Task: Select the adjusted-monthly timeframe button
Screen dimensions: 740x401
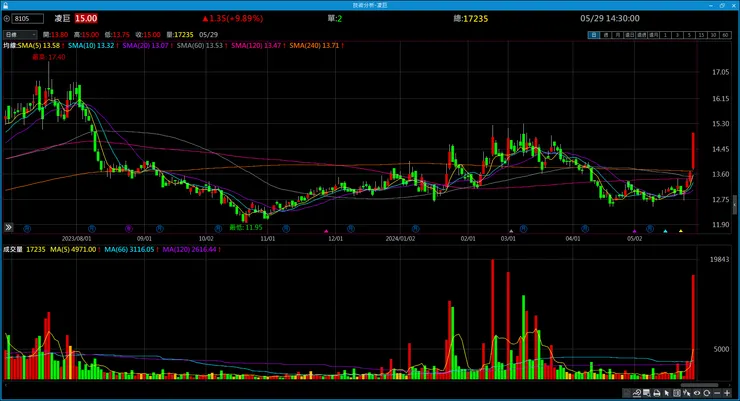Action: (x=654, y=35)
